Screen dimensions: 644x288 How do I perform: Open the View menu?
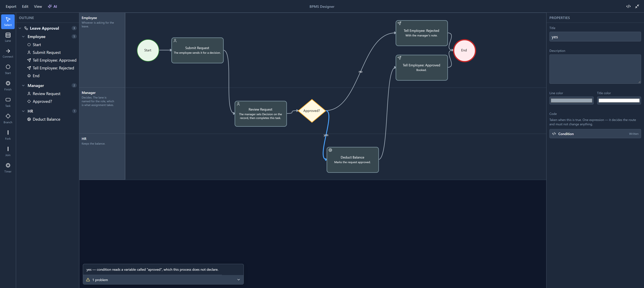click(38, 6)
